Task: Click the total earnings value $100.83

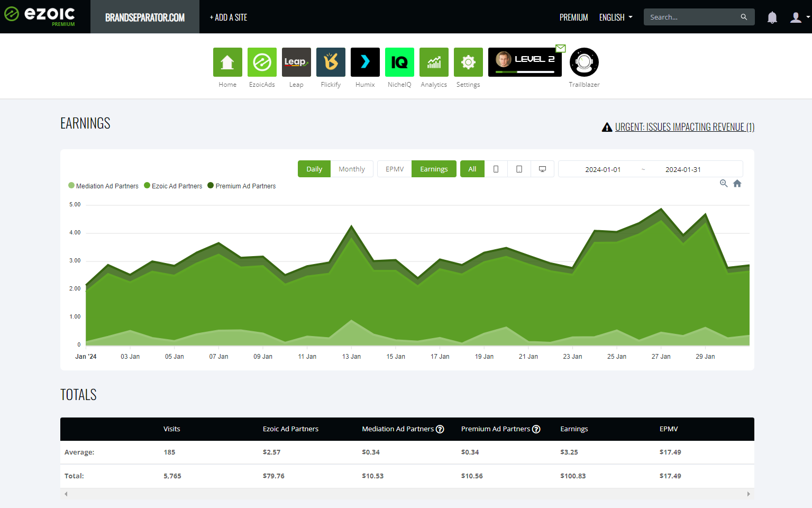Action: [x=573, y=476]
